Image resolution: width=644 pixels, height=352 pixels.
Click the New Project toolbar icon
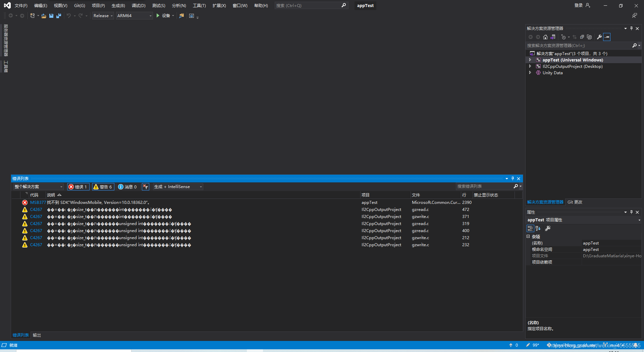[33, 16]
